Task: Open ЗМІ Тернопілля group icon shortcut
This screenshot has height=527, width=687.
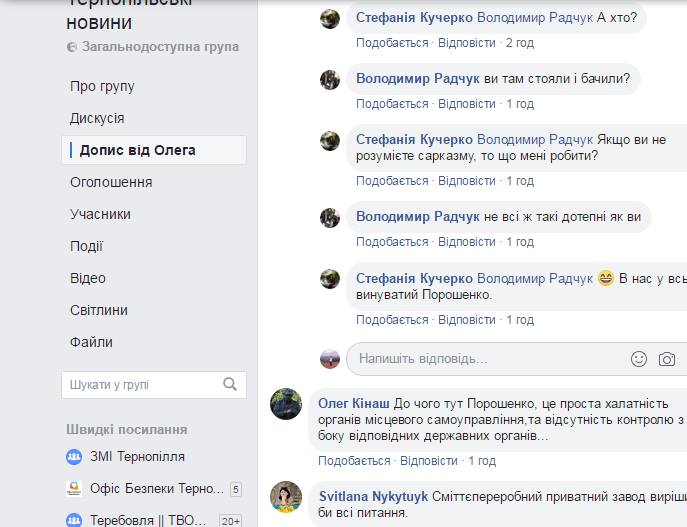Action: coord(74,457)
